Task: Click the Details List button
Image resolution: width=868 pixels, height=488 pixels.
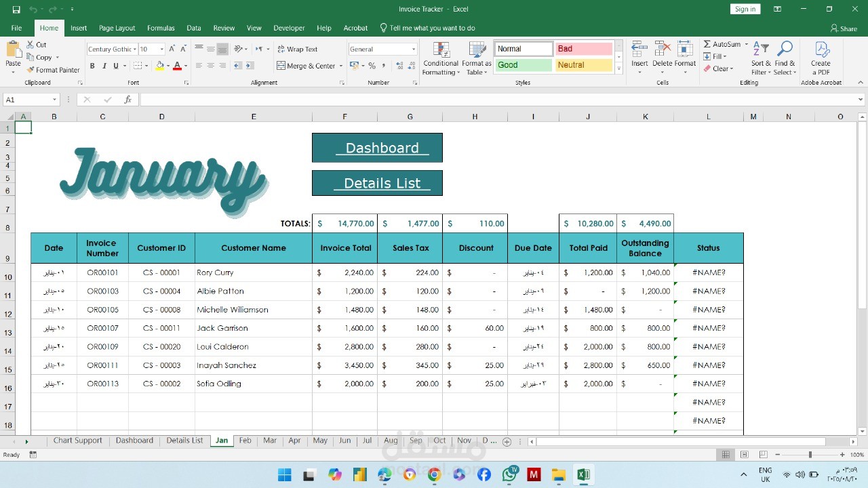Action: [377, 183]
